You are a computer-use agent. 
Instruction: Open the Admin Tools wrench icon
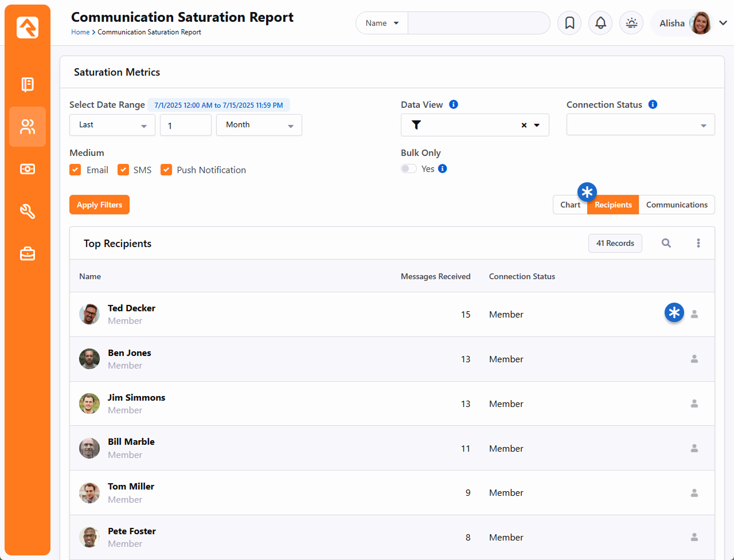(28, 212)
